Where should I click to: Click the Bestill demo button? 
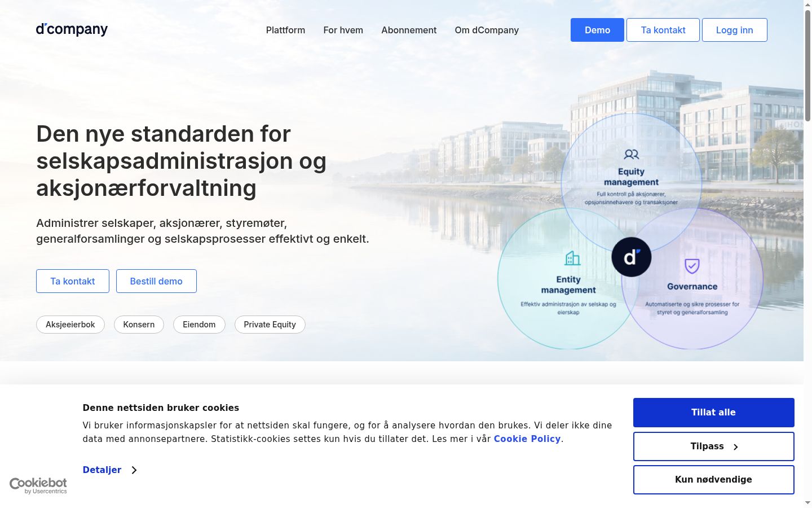(156, 281)
